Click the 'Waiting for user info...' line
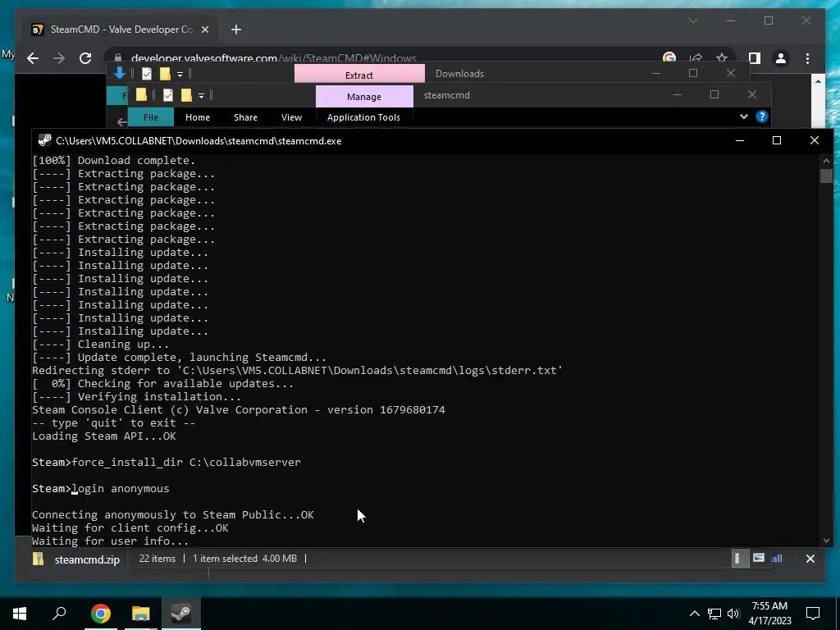The image size is (840, 630). click(x=111, y=541)
